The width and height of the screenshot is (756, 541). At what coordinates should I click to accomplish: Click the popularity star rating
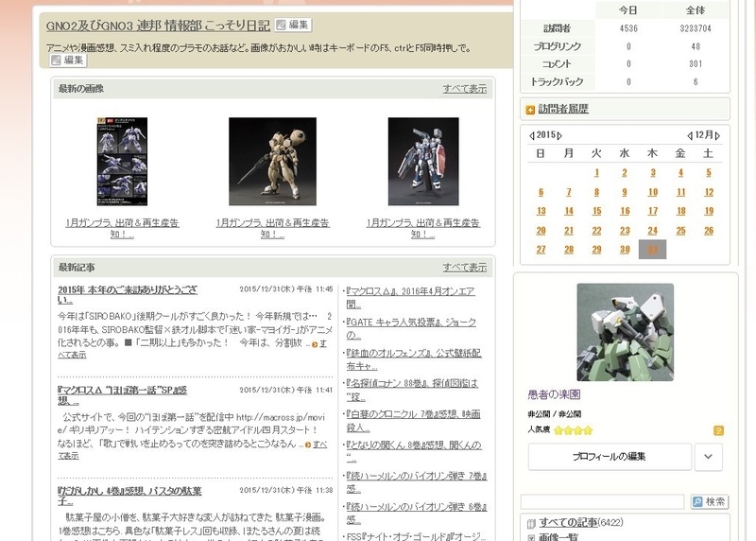click(573, 430)
